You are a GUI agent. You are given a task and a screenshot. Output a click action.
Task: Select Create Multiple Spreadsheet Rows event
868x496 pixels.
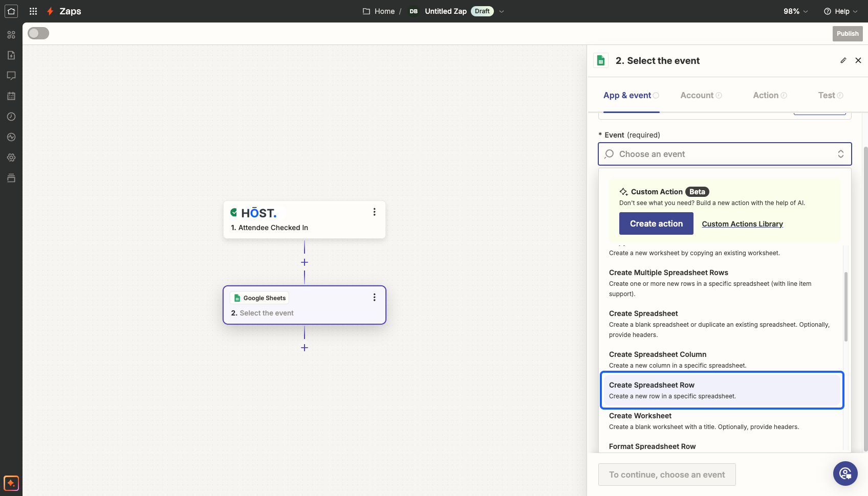pos(722,283)
